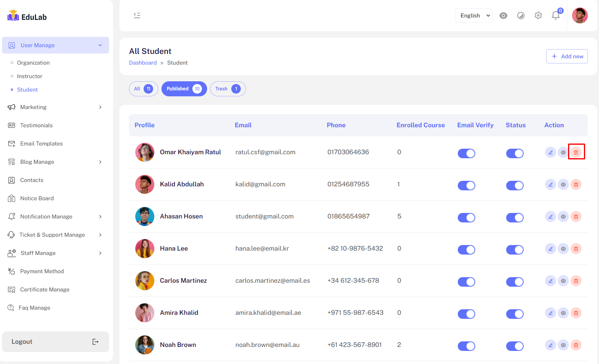Open the notifications bell
599x364 pixels.
tap(555, 15)
